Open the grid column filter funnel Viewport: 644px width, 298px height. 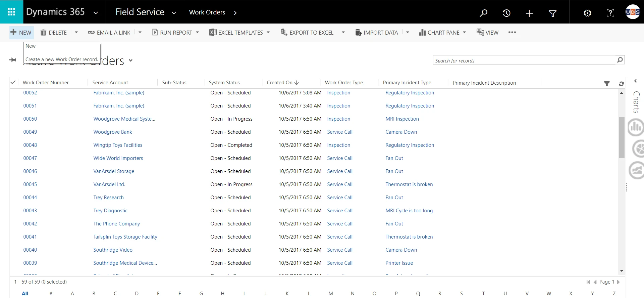[607, 83]
